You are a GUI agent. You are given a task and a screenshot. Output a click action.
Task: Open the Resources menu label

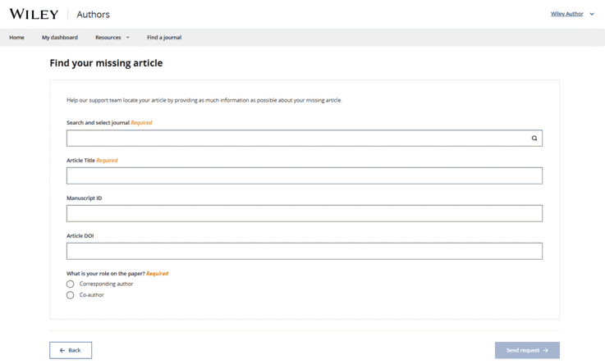pyautogui.click(x=108, y=38)
